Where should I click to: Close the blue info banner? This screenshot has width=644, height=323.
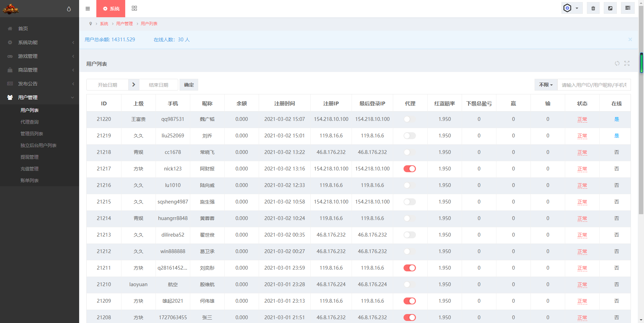click(630, 40)
